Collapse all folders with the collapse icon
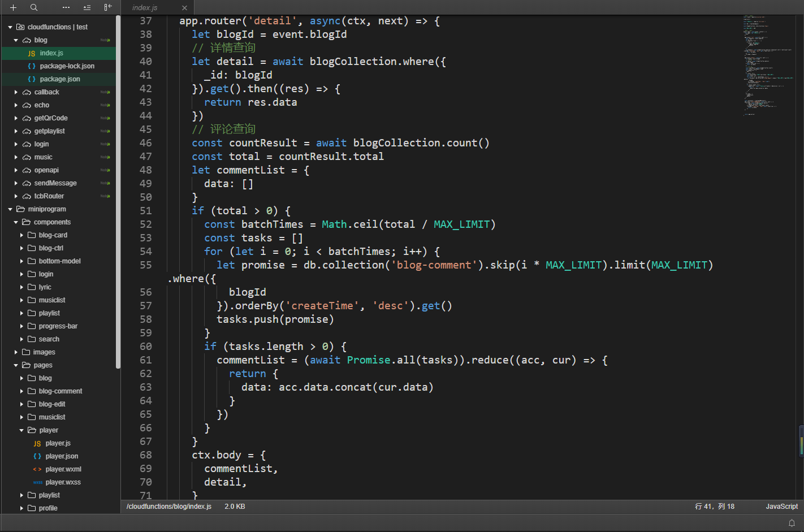Screen dimensions: 804x532 tap(87, 7)
